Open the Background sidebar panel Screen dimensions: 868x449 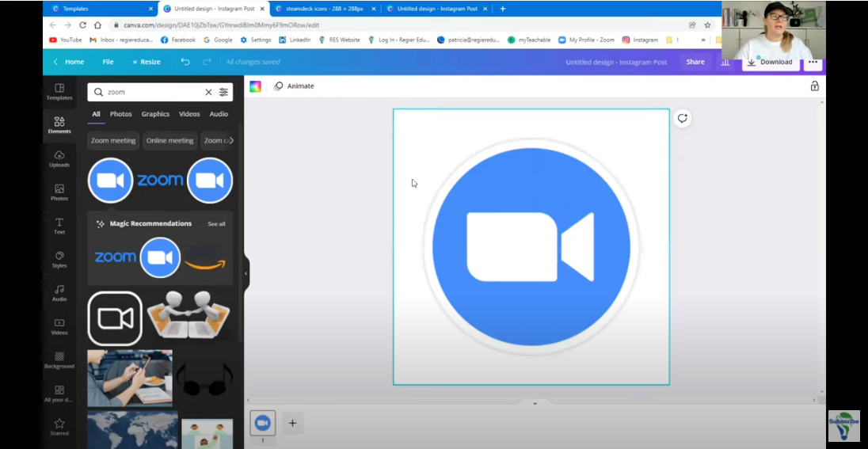(59, 360)
